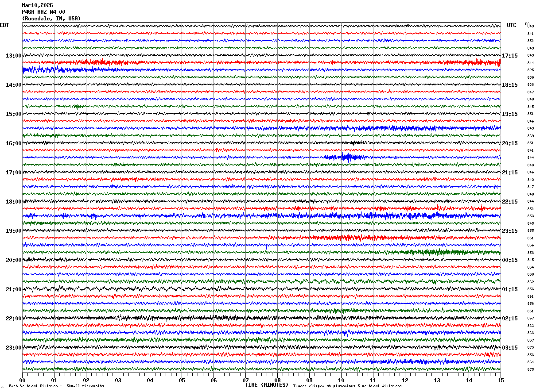The image size is (536, 392).
Task: Click the "20:00" EDT time label
Action: [x=14, y=260]
